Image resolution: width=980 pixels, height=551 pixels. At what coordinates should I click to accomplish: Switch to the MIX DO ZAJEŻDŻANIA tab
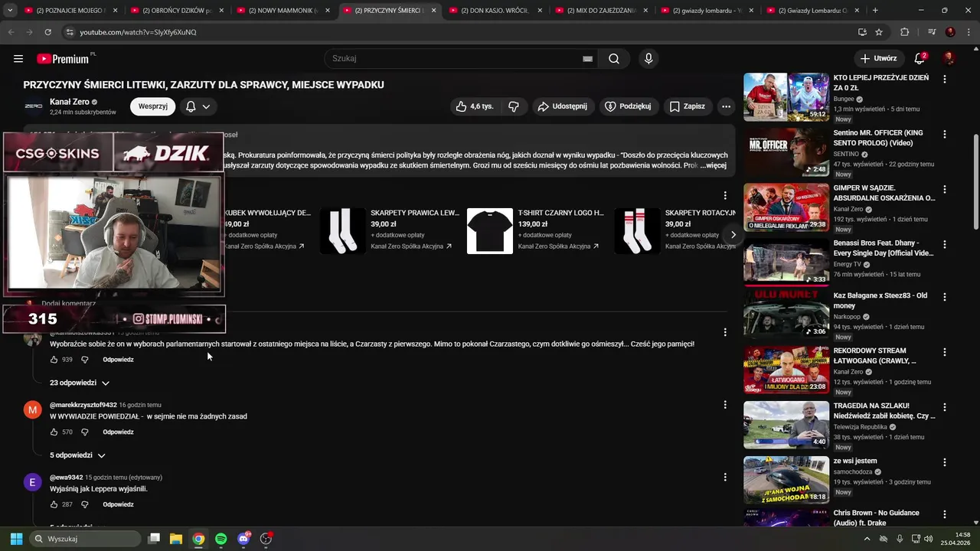[602, 11]
